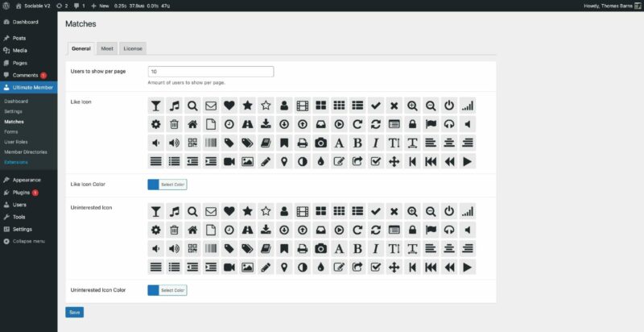The width and height of the screenshot is (644, 332).
Task: Switch to the General tab
Action: click(81, 48)
